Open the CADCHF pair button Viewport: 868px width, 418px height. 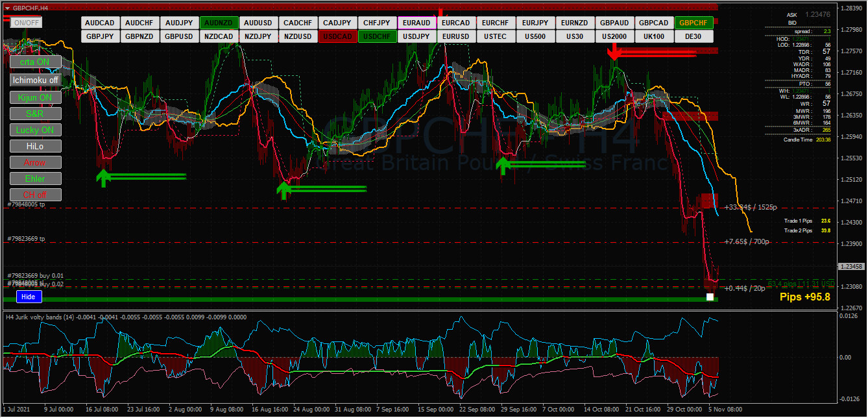tap(298, 23)
